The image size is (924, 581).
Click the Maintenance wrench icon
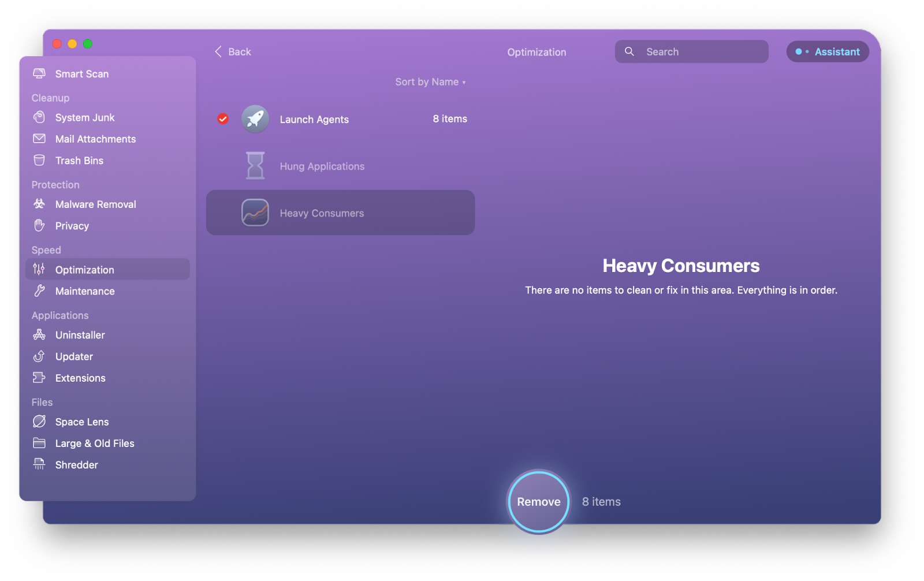(39, 291)
